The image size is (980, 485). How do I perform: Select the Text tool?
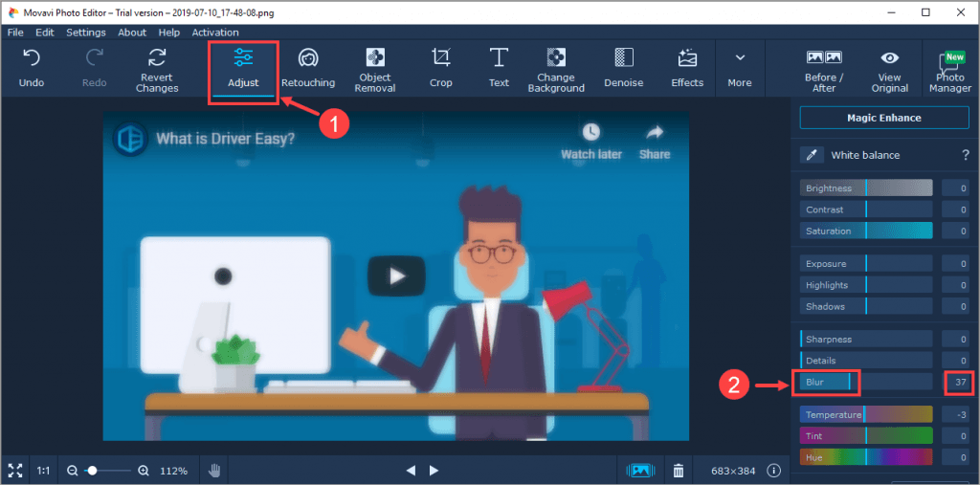(499, 69)
